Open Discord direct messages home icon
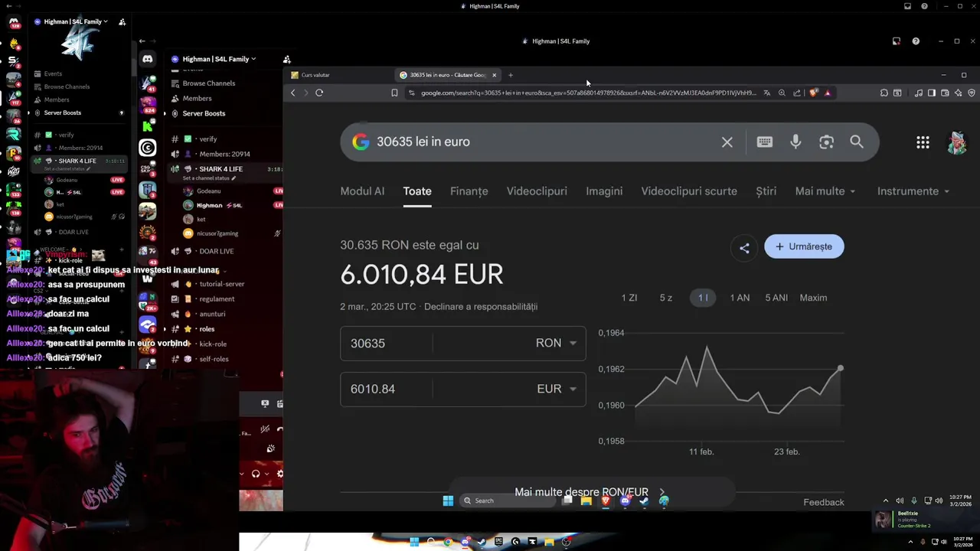 pyautogui.click(x=147, y=59)
